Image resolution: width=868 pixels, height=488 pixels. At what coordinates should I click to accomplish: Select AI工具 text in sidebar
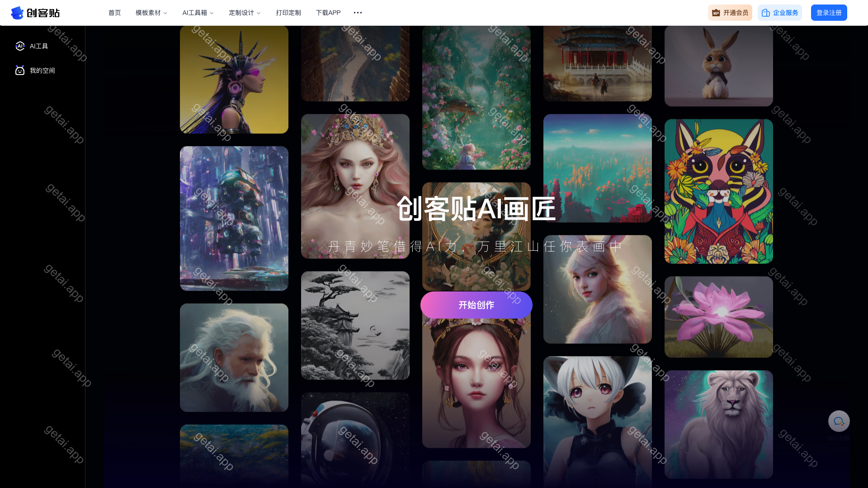tap(39, 46)
